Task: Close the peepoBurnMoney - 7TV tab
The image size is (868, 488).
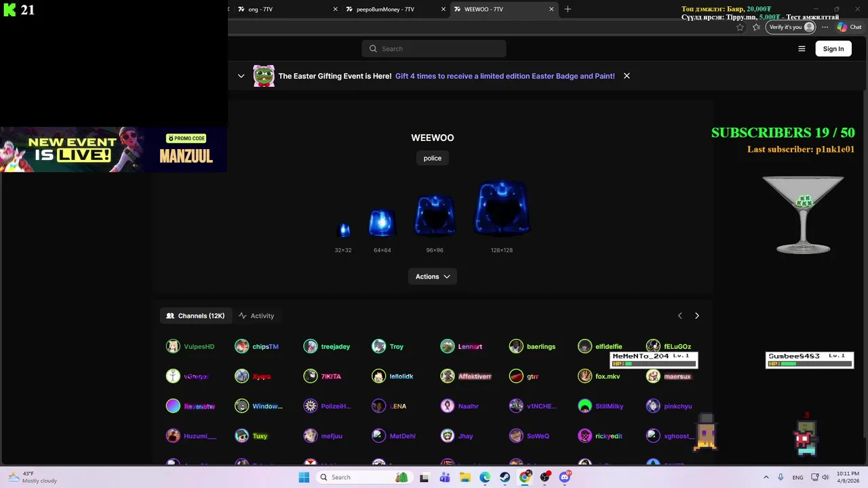Action: click(443, 9)
